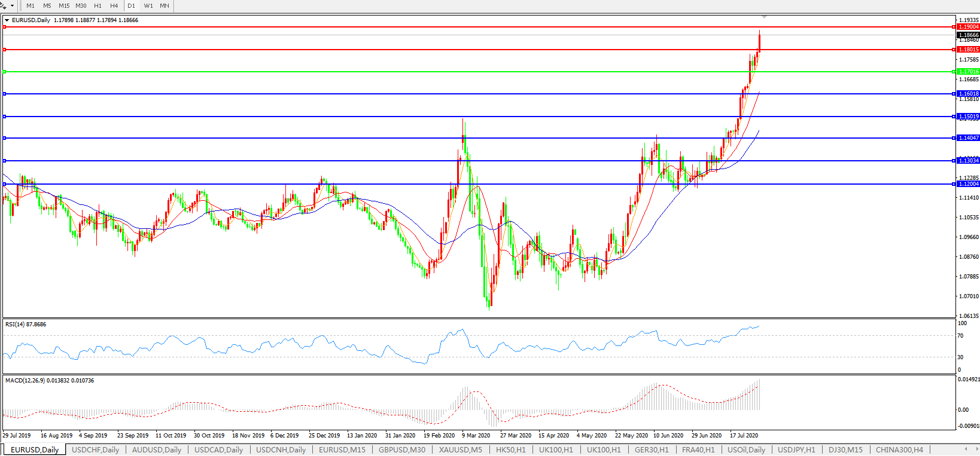
Task: Activate the MN monthly timeframe
Action: (165, 6)
